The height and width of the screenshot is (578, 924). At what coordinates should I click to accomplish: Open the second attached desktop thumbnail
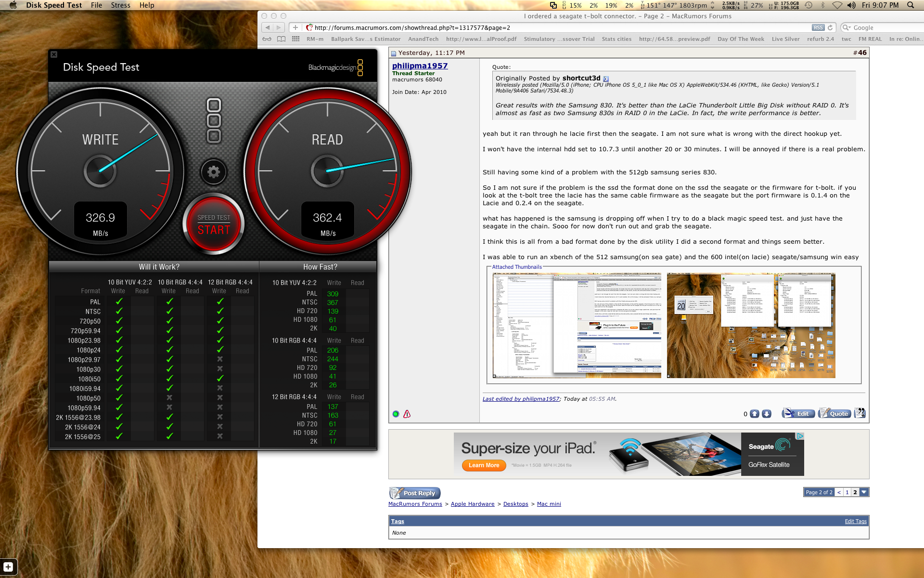pos(751,326)
